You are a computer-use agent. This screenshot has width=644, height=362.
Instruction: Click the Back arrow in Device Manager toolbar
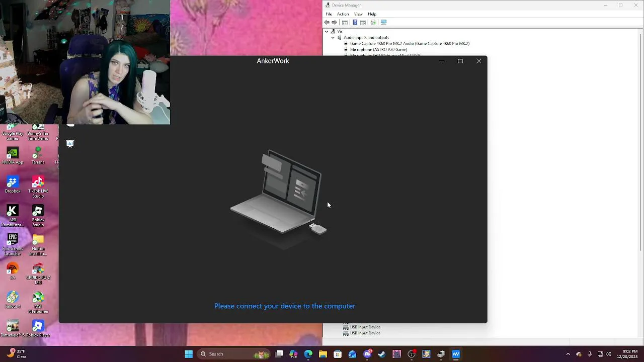(x=327, y=22)
